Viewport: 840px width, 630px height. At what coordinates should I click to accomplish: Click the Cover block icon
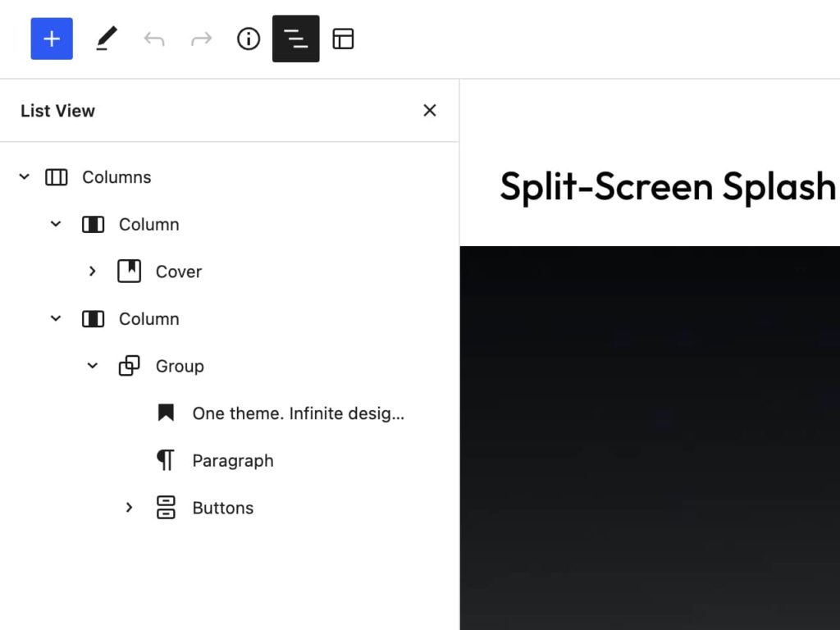(x=130, y=271)
